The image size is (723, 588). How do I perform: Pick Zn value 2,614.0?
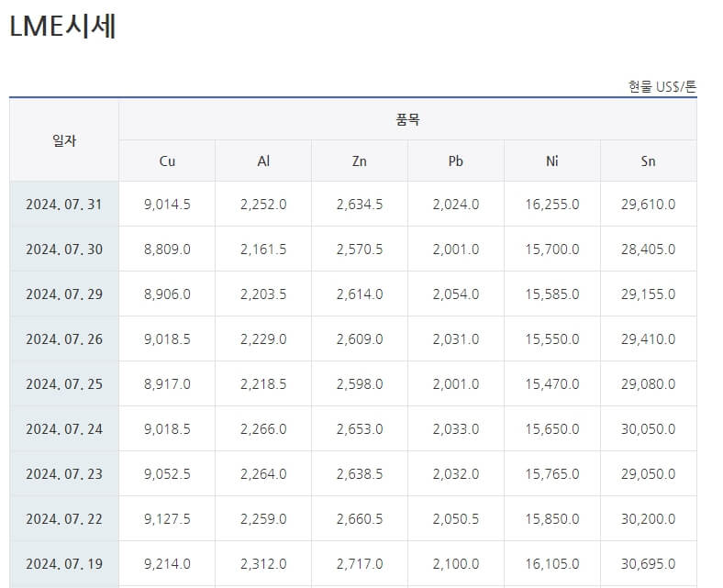[359, 294]
